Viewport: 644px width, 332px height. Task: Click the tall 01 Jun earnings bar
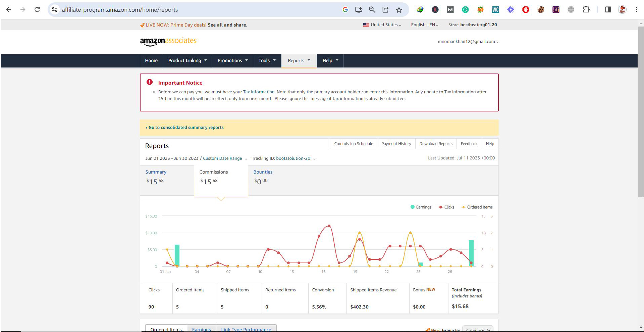(x=177, y=255)
